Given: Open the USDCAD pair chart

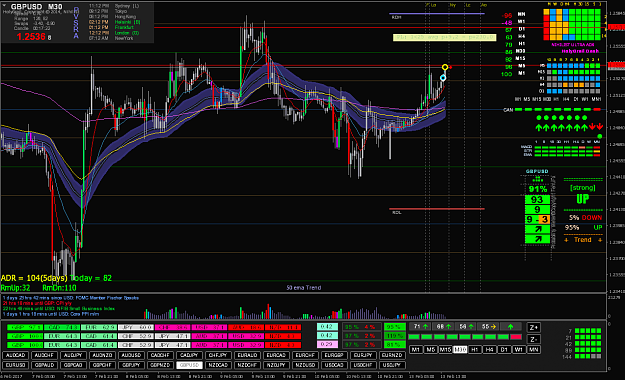Looking at the screenshot, I should tap(334, 365).
